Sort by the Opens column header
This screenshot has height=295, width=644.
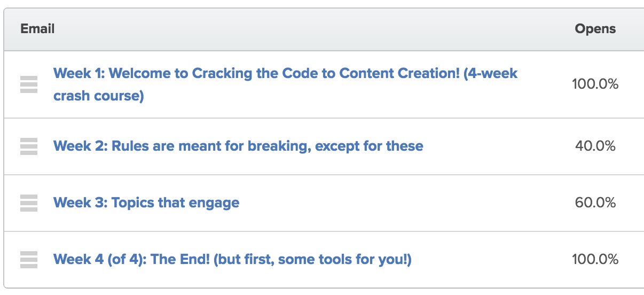coord(595,29)
